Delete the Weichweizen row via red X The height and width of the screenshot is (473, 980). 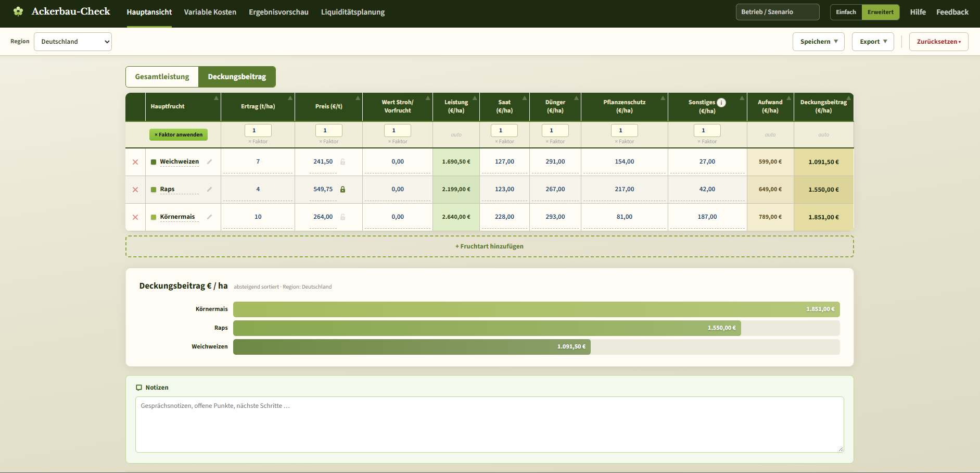(135, 162)
